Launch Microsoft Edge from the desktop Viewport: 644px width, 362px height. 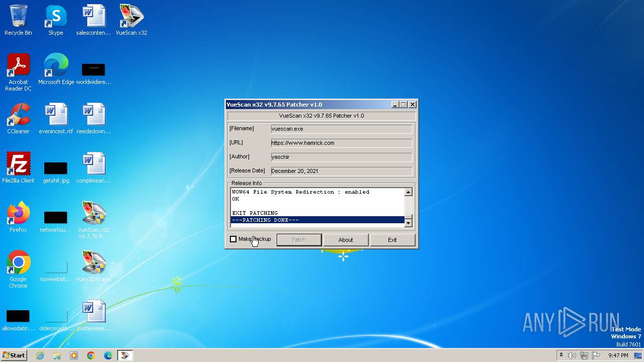(x=56, y=69)
